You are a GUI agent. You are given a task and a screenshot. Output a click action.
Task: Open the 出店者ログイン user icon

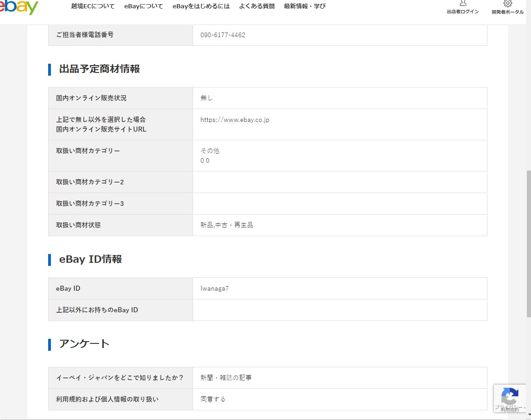coord(463,3)
